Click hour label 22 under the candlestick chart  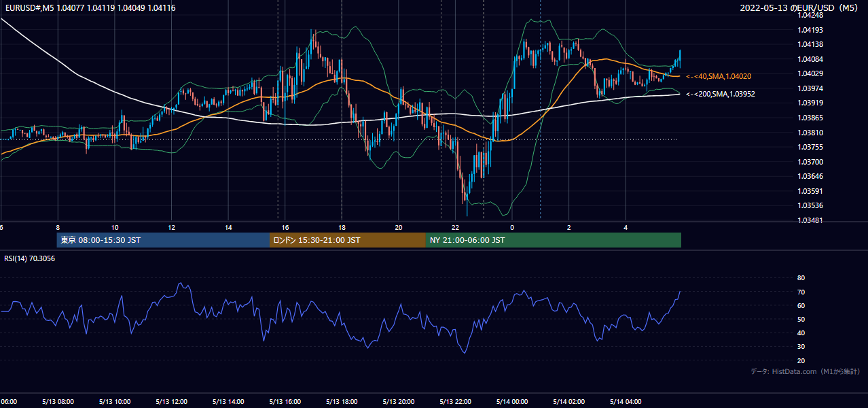click(x=456, y=228)
